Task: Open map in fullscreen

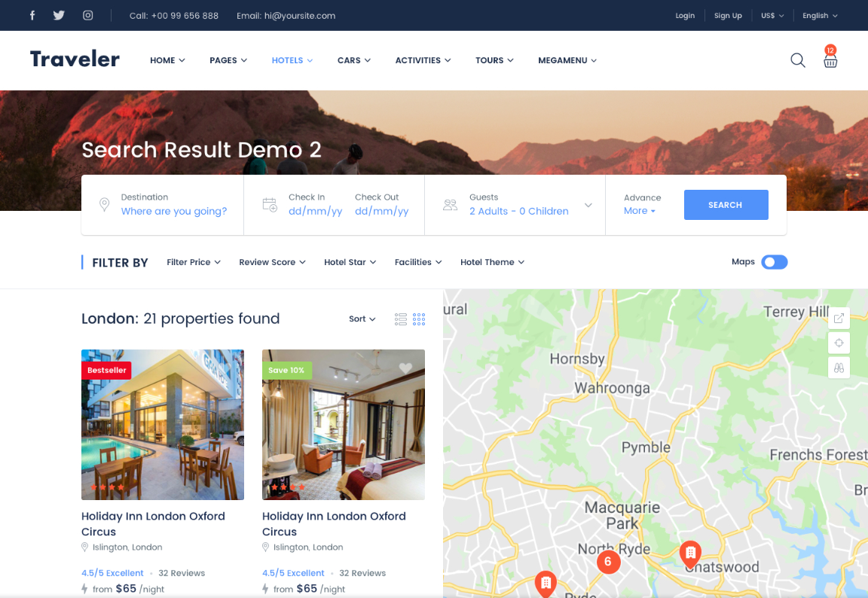Action: point(839,318)
